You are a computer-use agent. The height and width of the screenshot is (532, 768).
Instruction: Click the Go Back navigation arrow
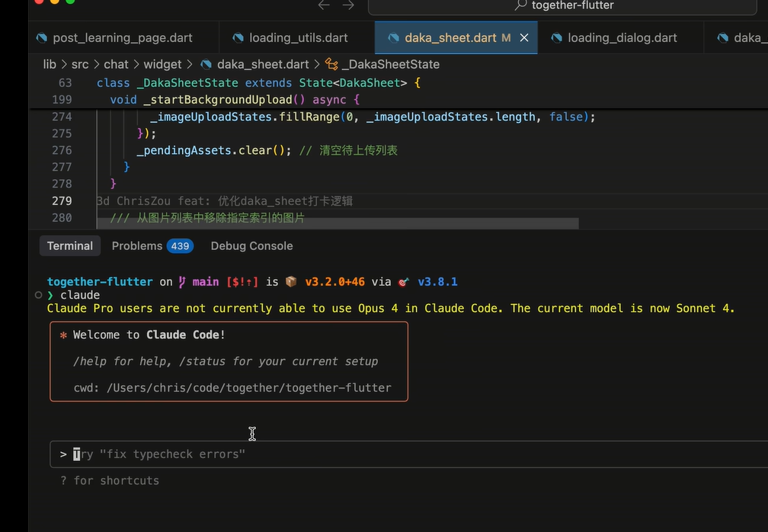pos(324,5)
